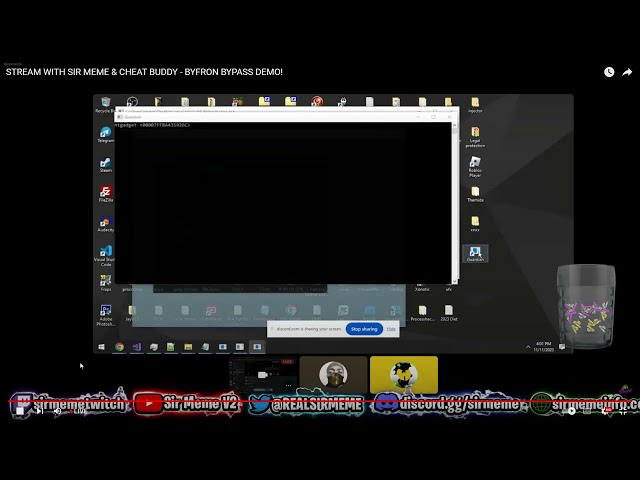Click the video title text
This screenshot has width=640, height=480.
(x=144, y=72)
